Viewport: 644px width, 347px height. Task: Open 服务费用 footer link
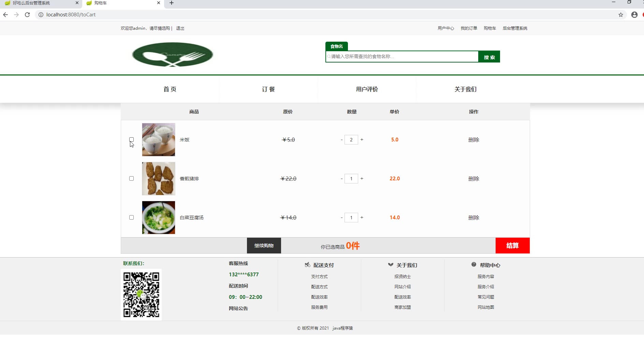click(319, 307)
